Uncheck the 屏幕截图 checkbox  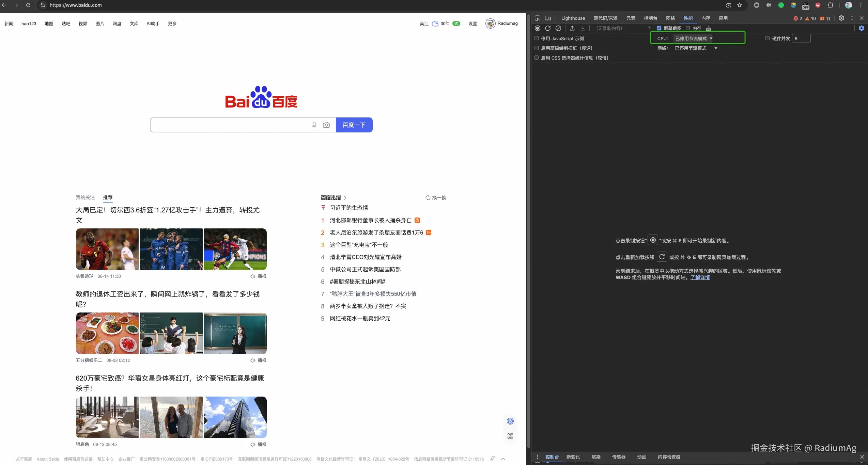[659, 28]
